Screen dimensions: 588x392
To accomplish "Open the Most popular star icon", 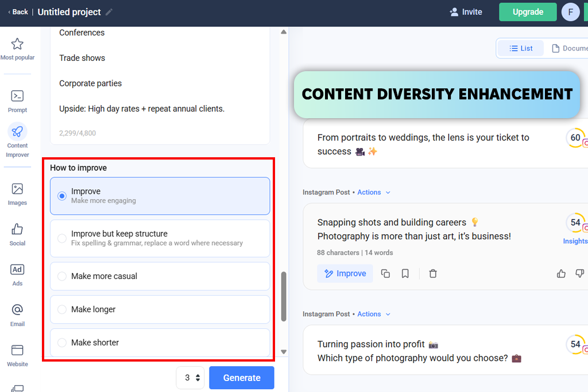I will pyautogui.click(x=17, y=44).
